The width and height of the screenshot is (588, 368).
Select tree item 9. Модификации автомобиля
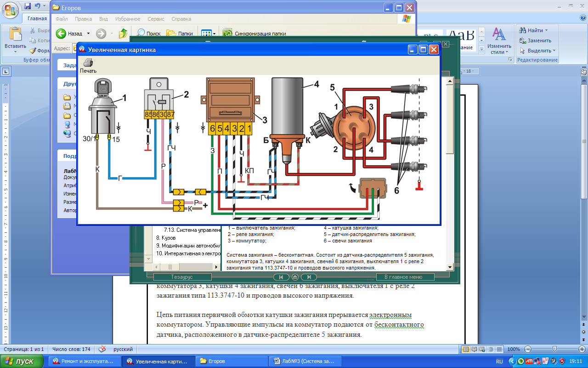coord(188,245)
